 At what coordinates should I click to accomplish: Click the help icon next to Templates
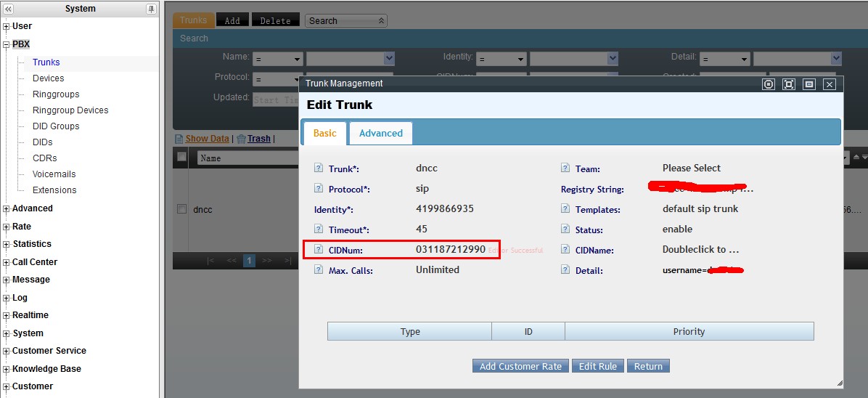[565, 209]
